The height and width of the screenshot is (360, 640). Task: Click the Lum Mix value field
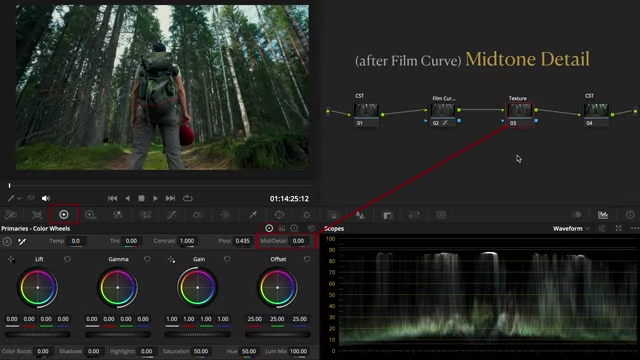coord(298,351)
